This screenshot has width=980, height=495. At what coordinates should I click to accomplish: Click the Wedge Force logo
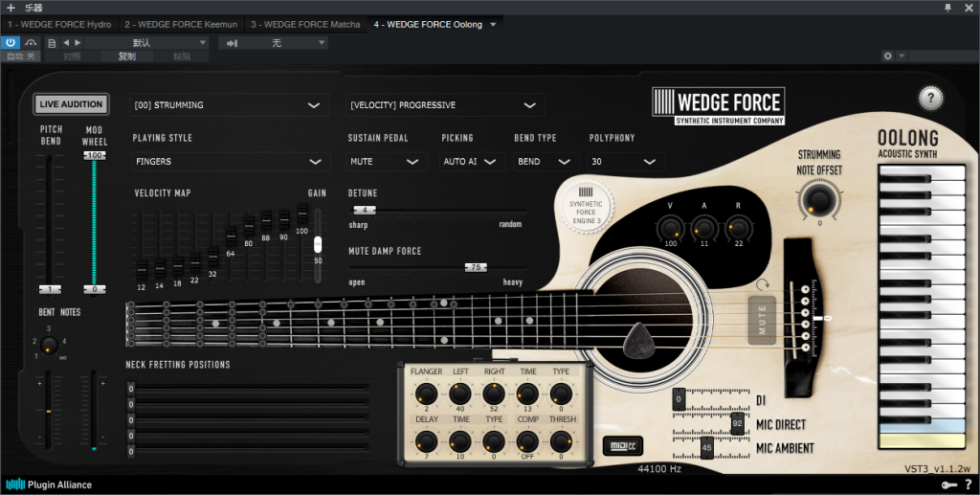(x=718, y=105)
